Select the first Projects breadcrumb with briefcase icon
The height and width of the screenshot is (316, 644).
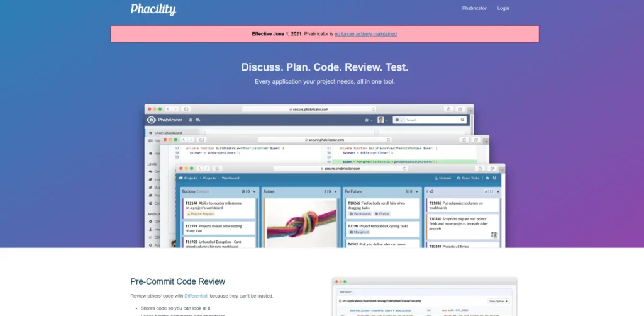pyautogui.click(x=188, y=178)
